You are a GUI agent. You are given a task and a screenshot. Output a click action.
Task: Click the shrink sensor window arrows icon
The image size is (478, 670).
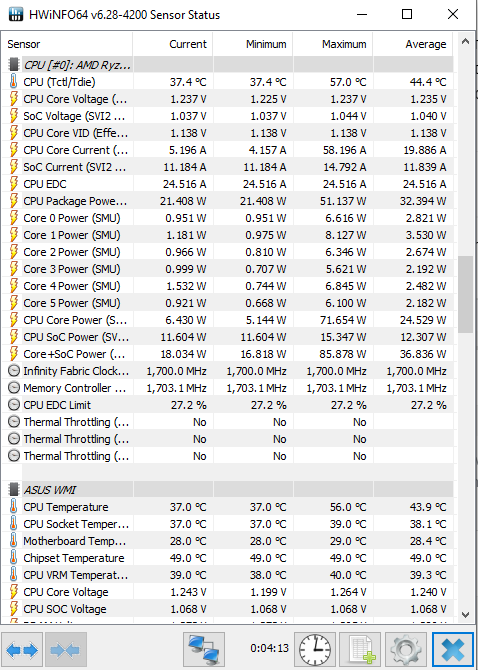coord(66,650)
